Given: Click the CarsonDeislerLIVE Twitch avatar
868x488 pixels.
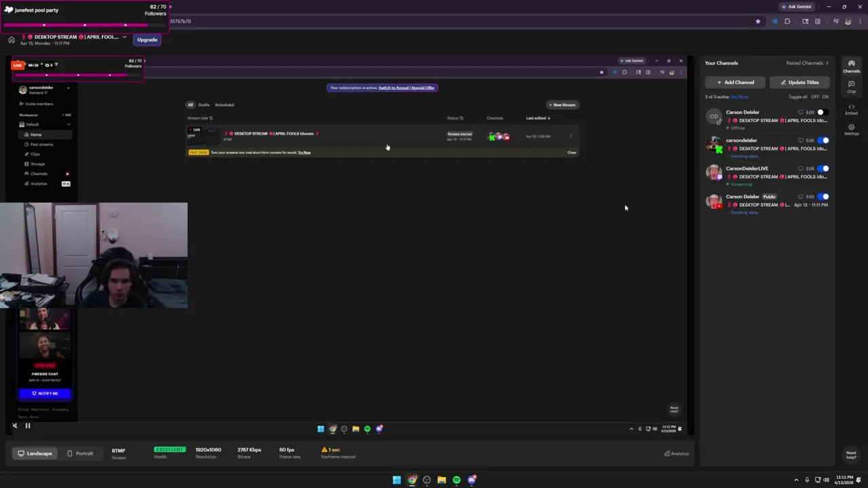Looking at the screenshot, I should 713,173.
